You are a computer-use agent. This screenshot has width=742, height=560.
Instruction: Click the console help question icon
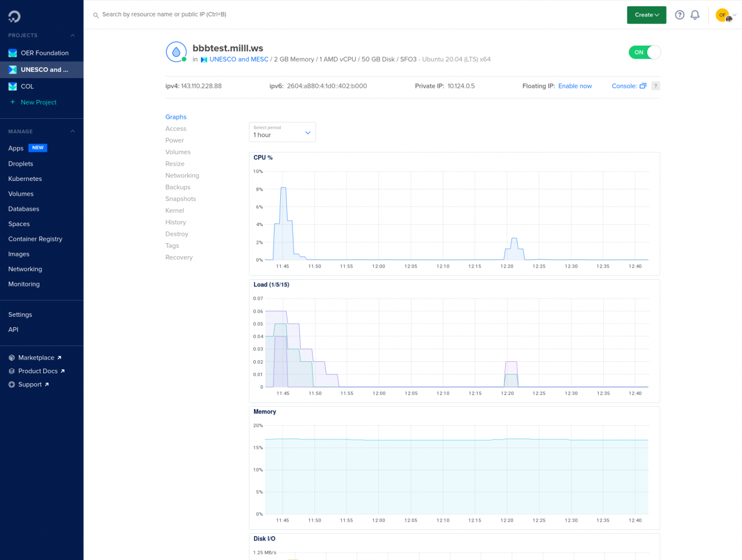655,86
